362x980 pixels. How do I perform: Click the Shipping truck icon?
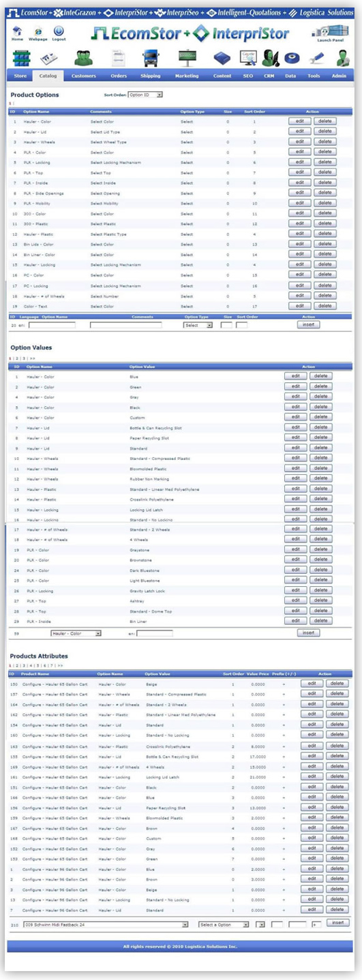coord(151,59)
